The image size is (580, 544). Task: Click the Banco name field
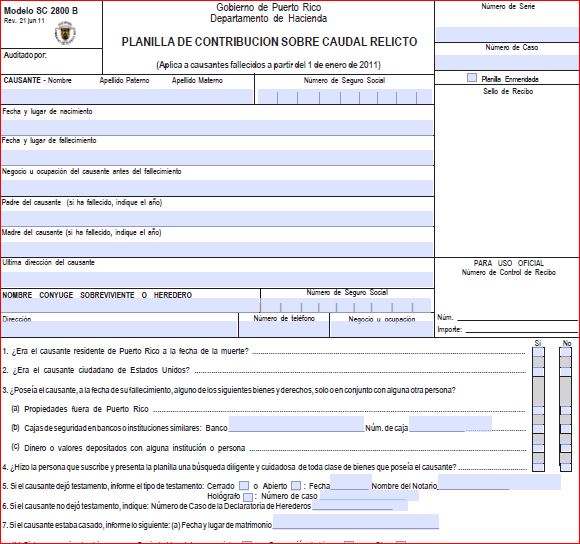[x=296, y=424]
